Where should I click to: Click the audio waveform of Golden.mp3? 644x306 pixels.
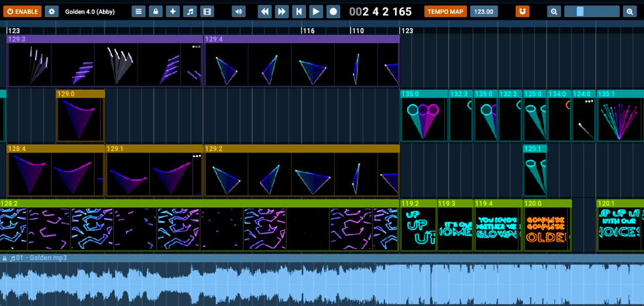(322, 285)
